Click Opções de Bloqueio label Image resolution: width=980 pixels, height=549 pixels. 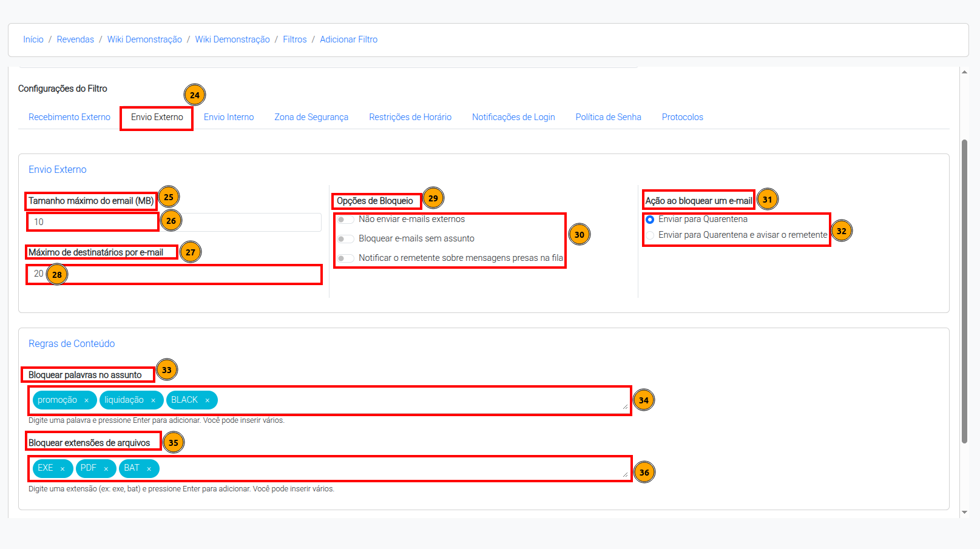(375, 201)
